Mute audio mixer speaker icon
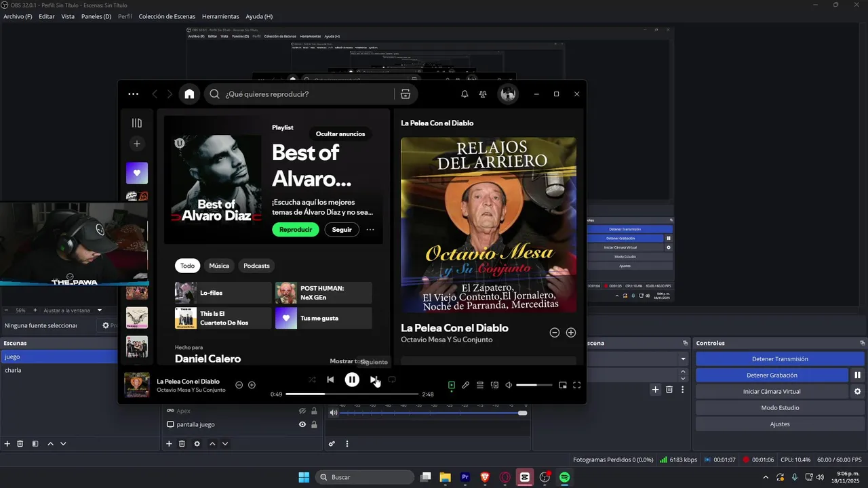 333,413
